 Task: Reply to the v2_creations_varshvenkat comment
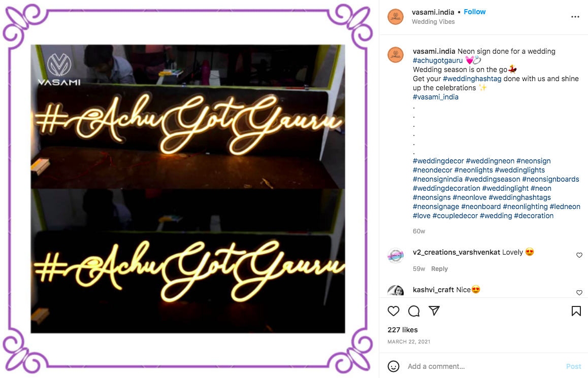(440, 268)
